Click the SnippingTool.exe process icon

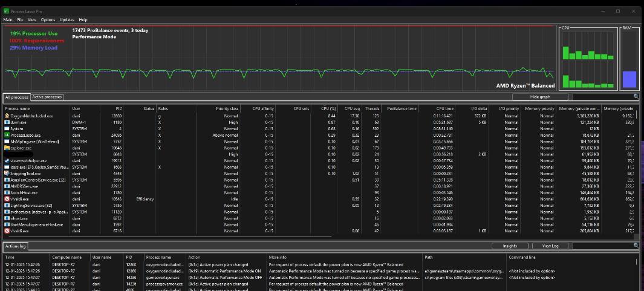(x=7, y=174)
